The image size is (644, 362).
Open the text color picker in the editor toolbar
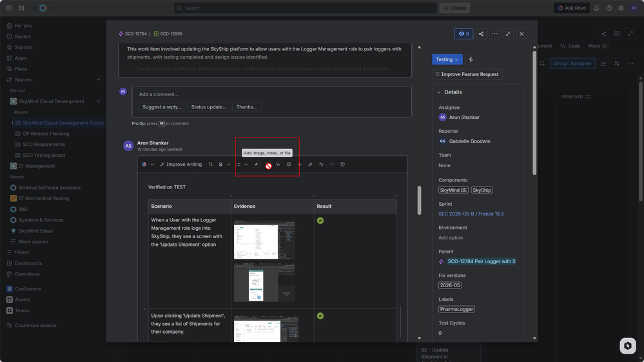[x=257, y=165]
